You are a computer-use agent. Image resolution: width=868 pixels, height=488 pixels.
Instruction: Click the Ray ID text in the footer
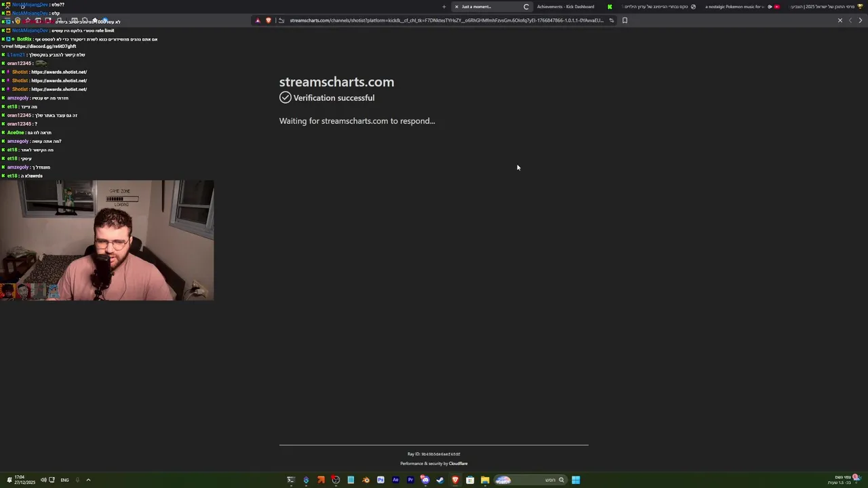click(434, 454)
